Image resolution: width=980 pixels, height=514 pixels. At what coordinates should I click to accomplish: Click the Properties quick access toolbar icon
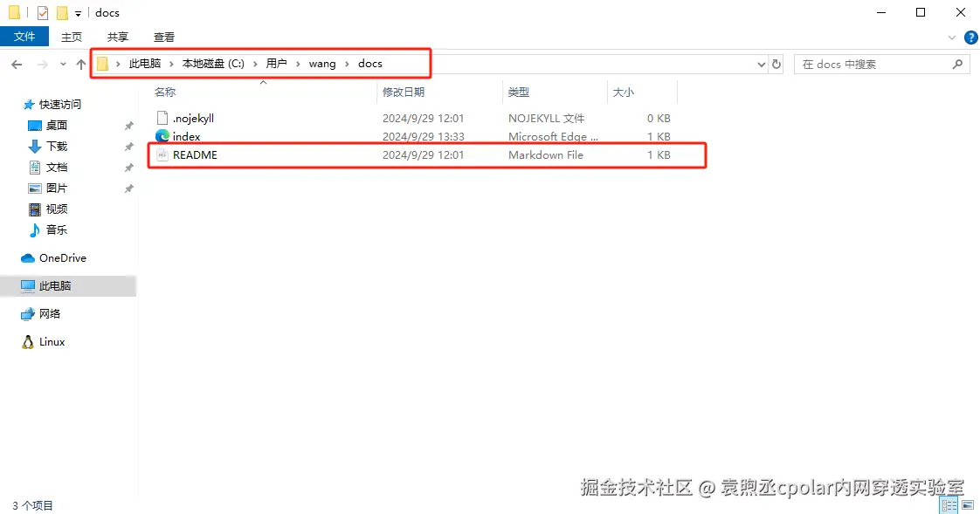pyautogui.click(x=43, y=12)
